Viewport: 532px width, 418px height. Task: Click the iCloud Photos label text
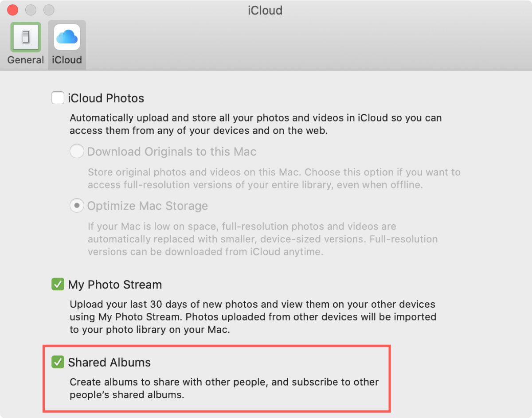tap(106, 98)
